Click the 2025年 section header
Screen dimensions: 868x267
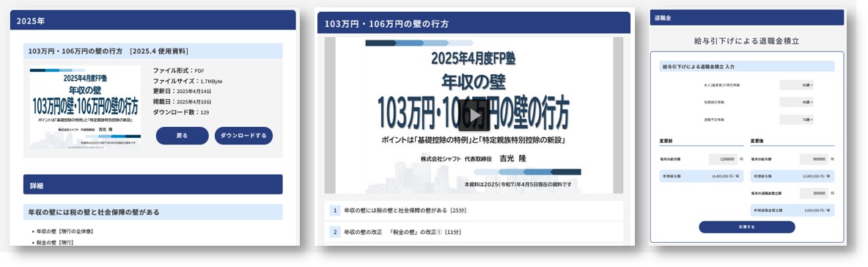[x=152, y=21]
